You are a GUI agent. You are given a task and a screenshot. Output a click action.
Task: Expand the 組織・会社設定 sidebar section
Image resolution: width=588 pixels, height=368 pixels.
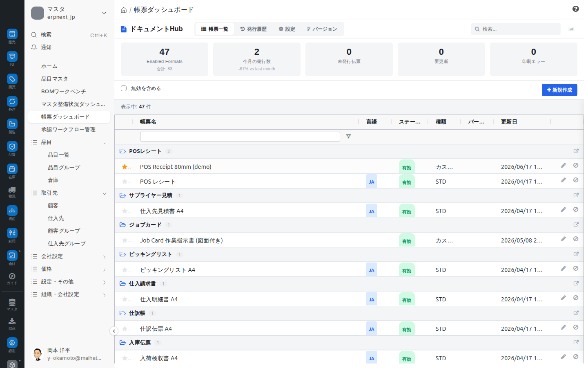click(x=105, y=295)
